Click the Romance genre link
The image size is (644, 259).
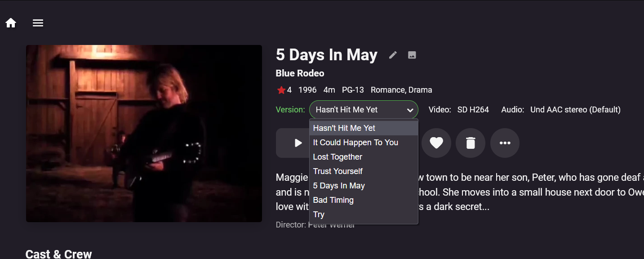point(387,90)
